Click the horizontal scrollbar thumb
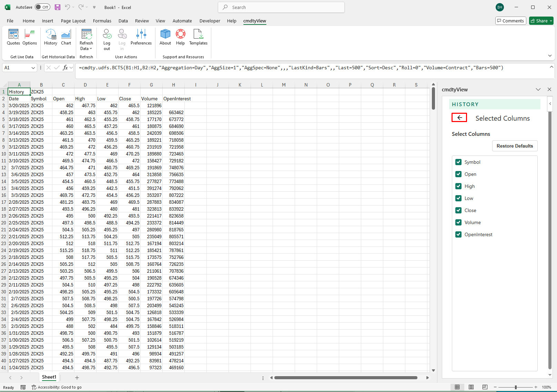 pyautogui.click(x=346, y=378)
